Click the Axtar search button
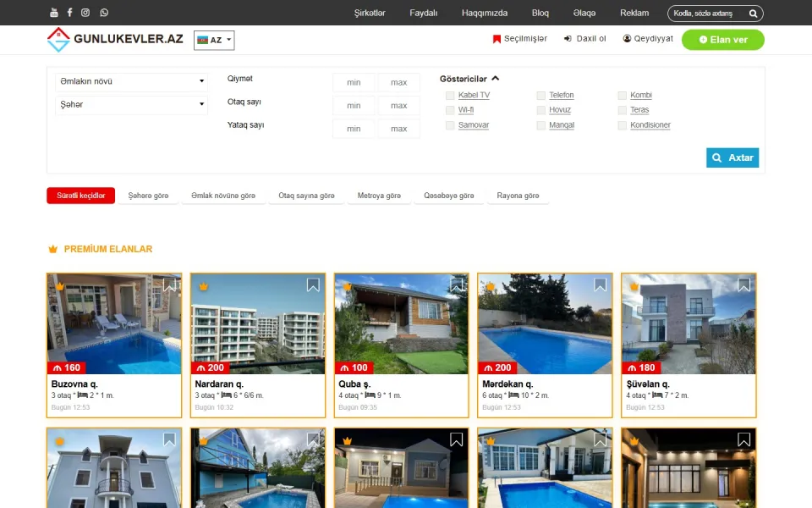812x508 pixels. 732,157
